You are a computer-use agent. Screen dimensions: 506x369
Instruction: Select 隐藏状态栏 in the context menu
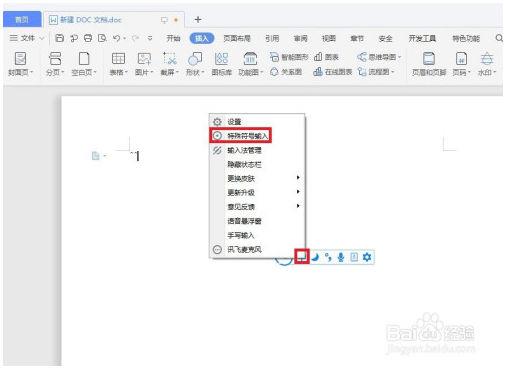pyautogui.click(x=257, y=164)
